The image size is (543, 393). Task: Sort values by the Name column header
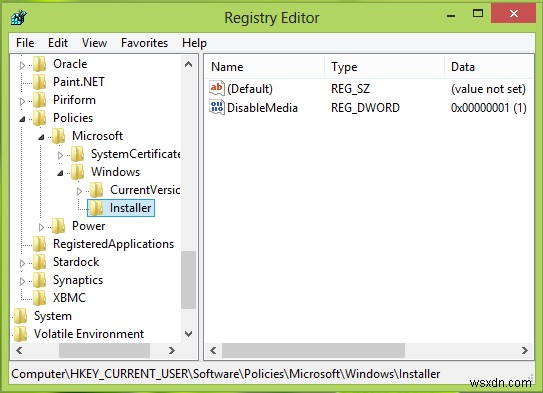pos(265,67)
